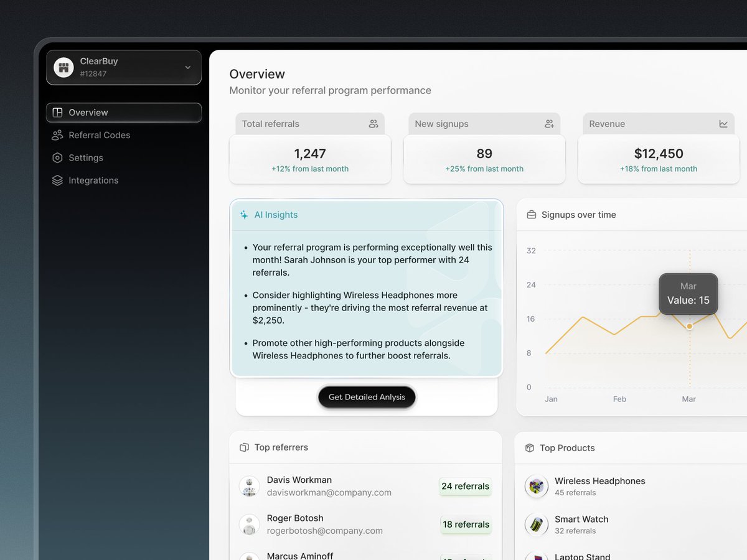747x560 pixels.
Task: Click the add-user icon on New signups card
Action: (x=549, y=124)
